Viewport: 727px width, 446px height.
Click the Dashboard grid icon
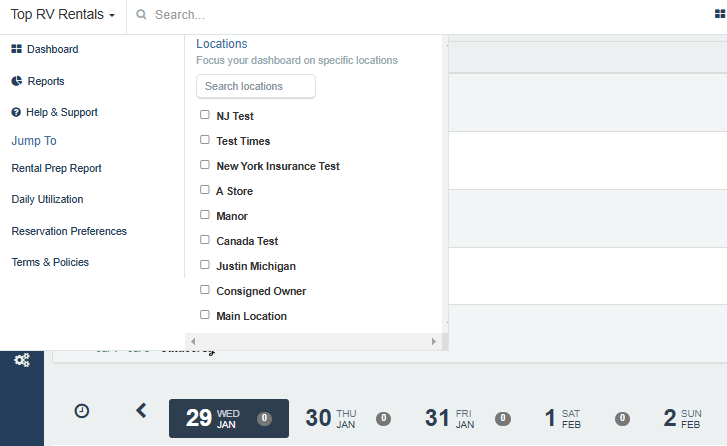[17, 49]
